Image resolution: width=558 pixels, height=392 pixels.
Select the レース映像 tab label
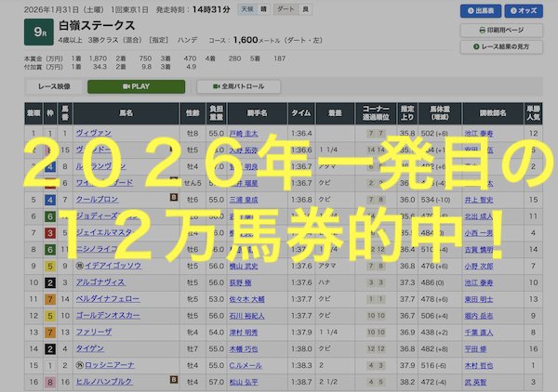[54, 86]
